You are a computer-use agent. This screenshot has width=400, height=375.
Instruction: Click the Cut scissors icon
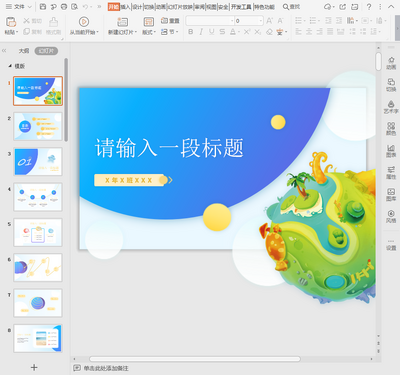[x=26, y=21]
